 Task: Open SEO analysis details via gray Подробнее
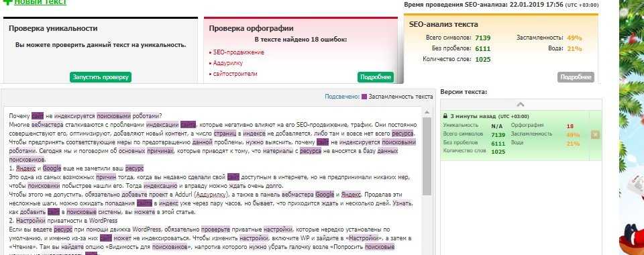(x=576, y=77)
